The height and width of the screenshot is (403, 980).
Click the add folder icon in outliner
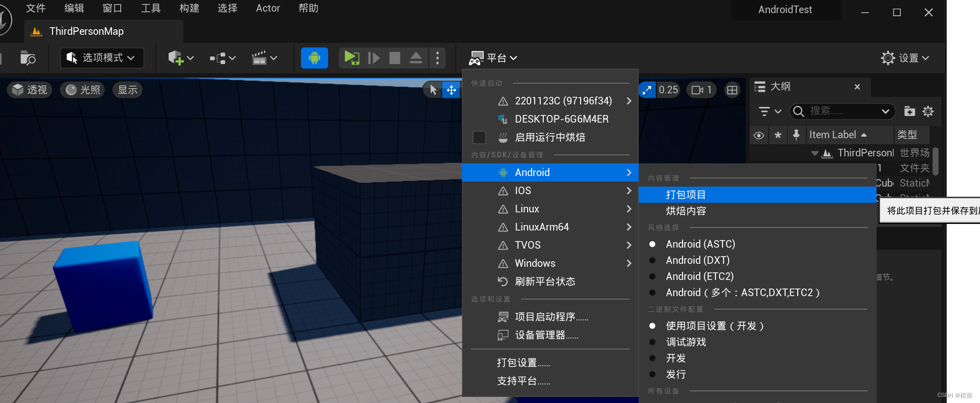909,111
